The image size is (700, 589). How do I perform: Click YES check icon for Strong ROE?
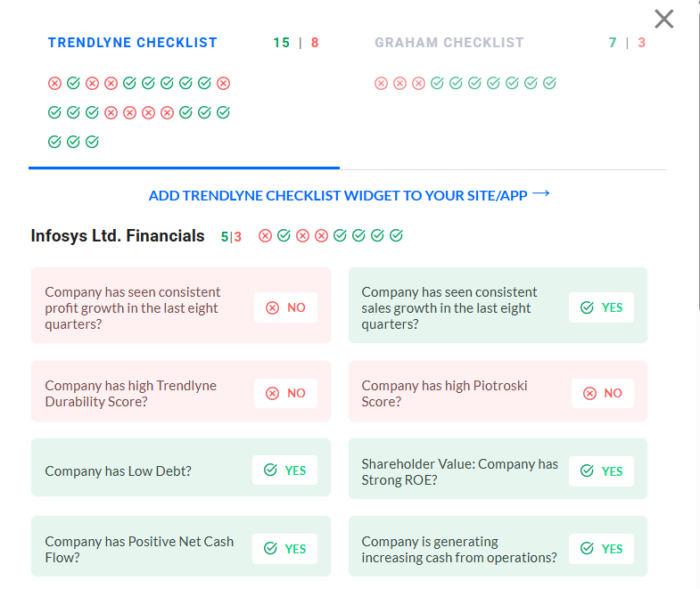pyautogui.click(x=587, y=470)
